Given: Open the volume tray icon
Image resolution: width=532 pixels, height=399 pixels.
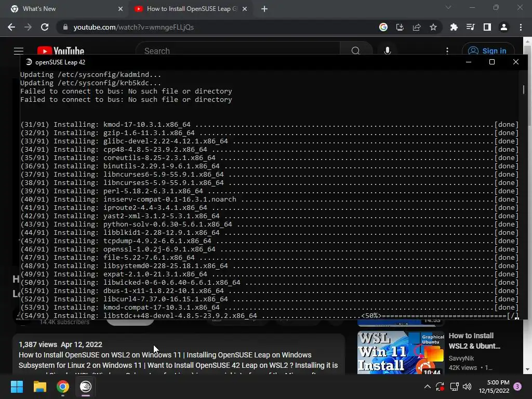Looking at the screenshot, I should pos(467,387).
